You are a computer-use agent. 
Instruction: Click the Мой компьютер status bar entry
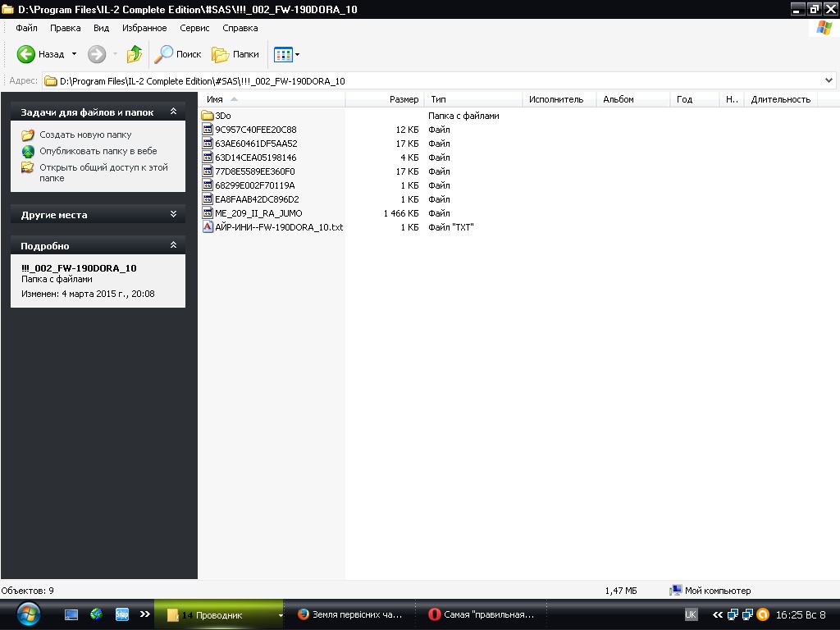point(710,591)
